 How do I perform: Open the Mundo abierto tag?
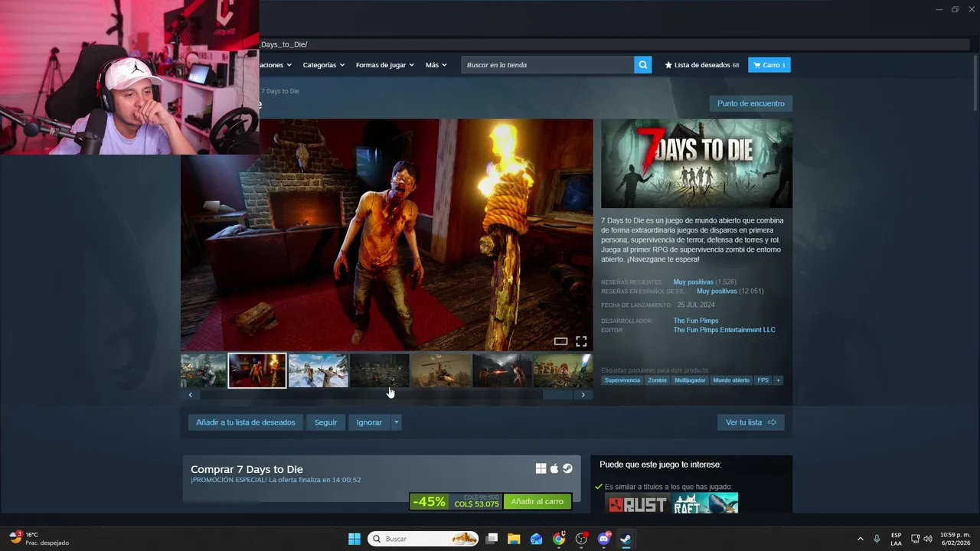point(731,380)
